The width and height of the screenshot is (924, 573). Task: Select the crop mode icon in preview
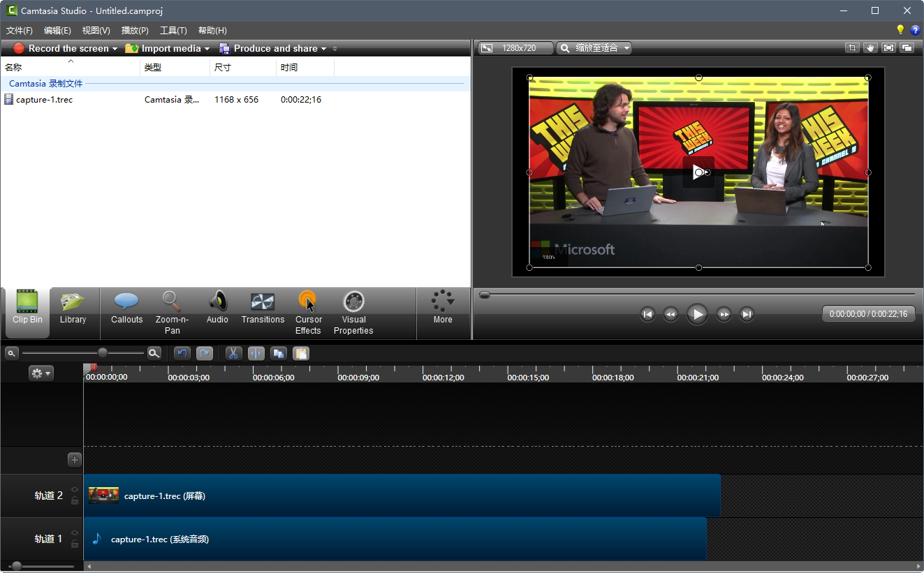coord(851,47)
